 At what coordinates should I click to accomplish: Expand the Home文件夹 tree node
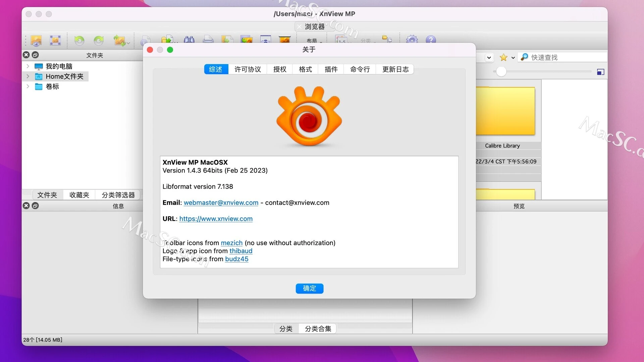pos(28,76)
